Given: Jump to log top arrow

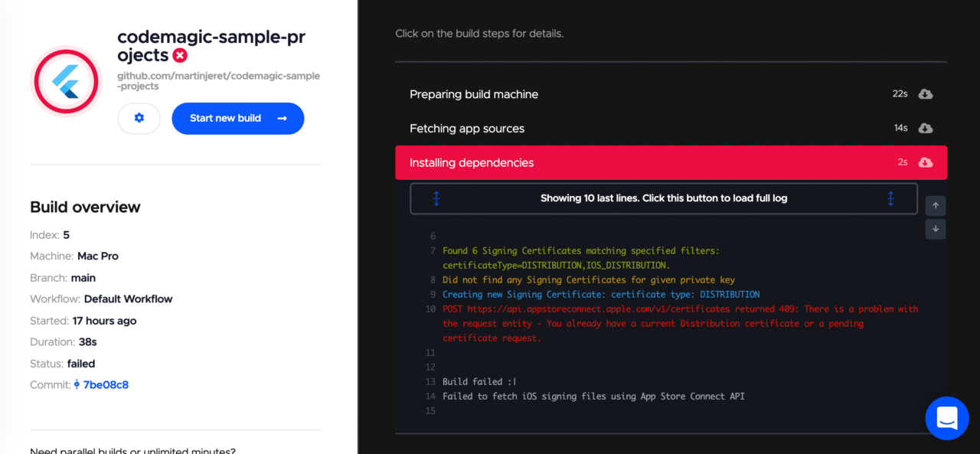Looking at the screenshot, I should tap(936, 206).
